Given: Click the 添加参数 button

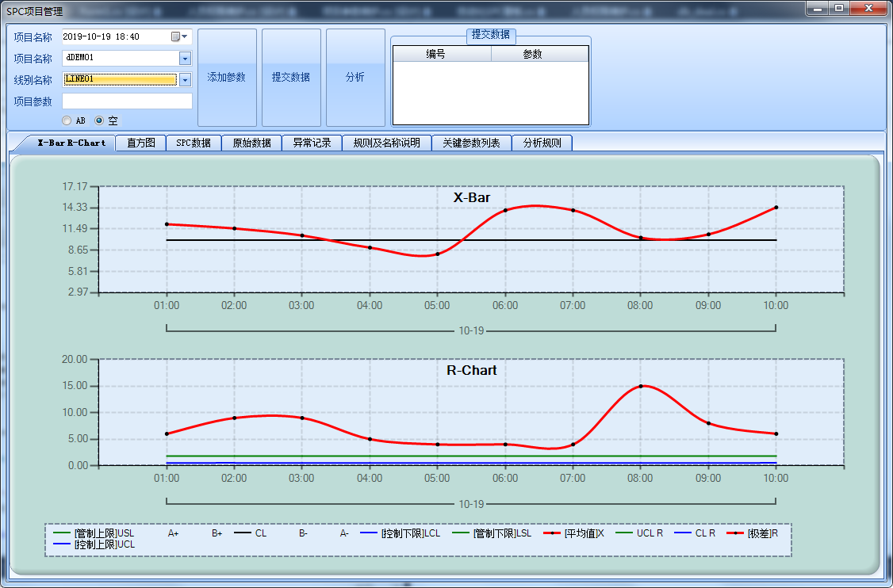Looking at the screenshot, I should tap(227, 78).
